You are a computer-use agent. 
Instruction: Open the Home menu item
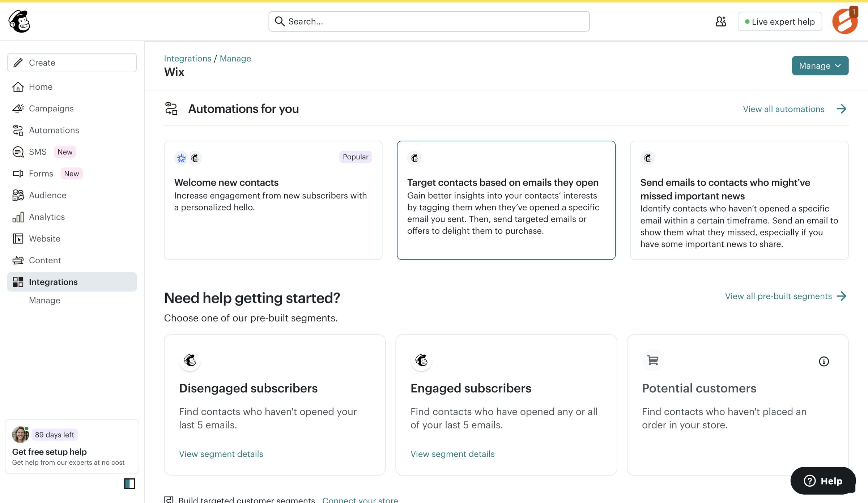(x=72, y=87)
